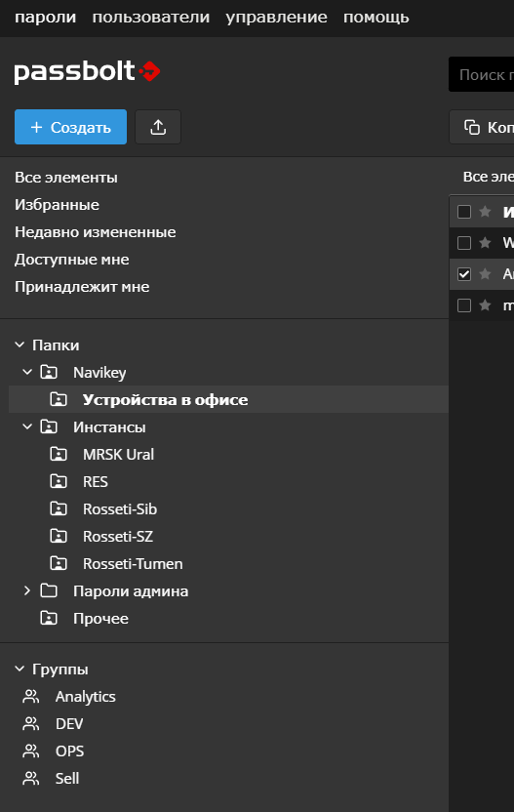The width and height of the screenshot is (514, 812).
Task: Open the пароли menu tab
Action: pos(46,18)
